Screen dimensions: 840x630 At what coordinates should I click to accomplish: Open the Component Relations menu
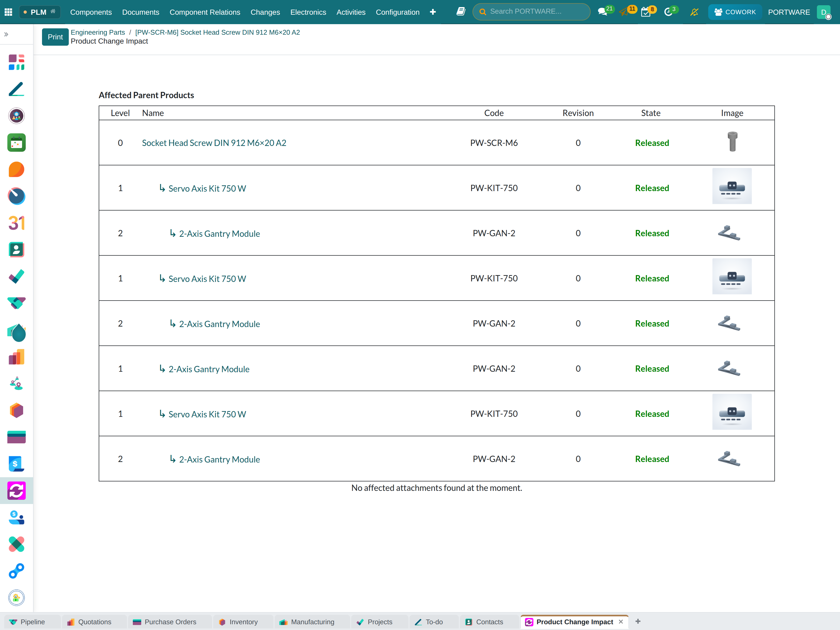coord(205,12)
